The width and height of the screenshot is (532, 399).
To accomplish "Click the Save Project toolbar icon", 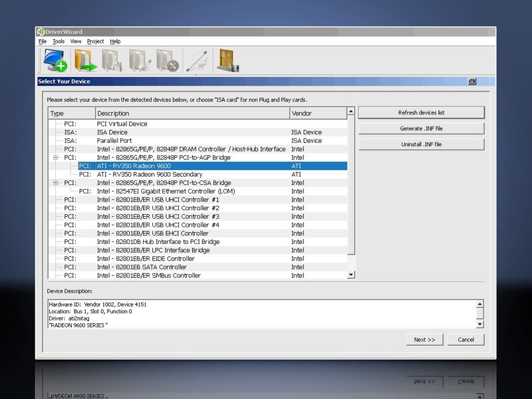I will pos(112,60).
